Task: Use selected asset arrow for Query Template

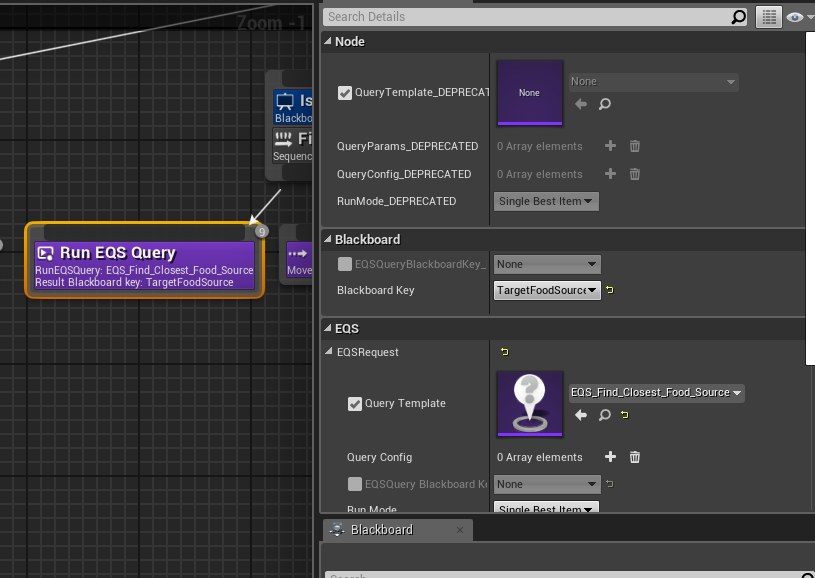Action: pyautogui.click(x=581, y=415)
